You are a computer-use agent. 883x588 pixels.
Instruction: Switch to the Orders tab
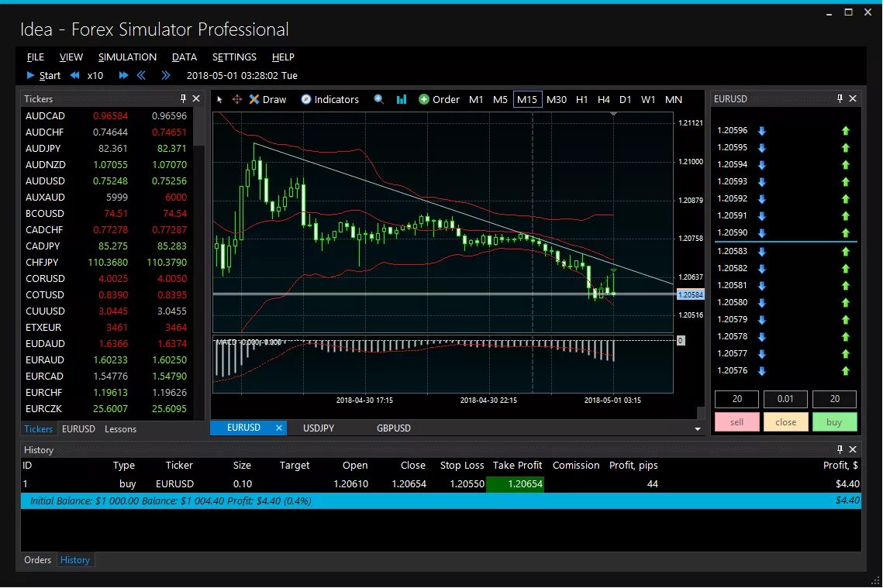(38, 560)
